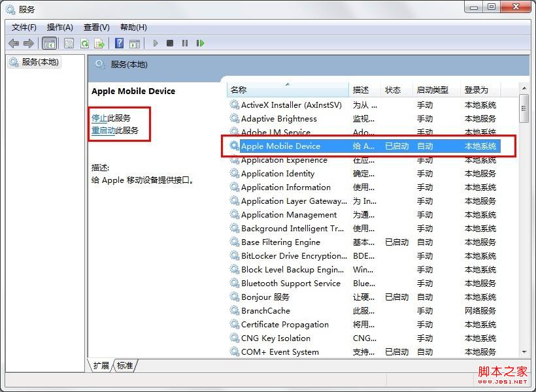
Task: Sort by the 描述 column header
Action: [364, 90]
